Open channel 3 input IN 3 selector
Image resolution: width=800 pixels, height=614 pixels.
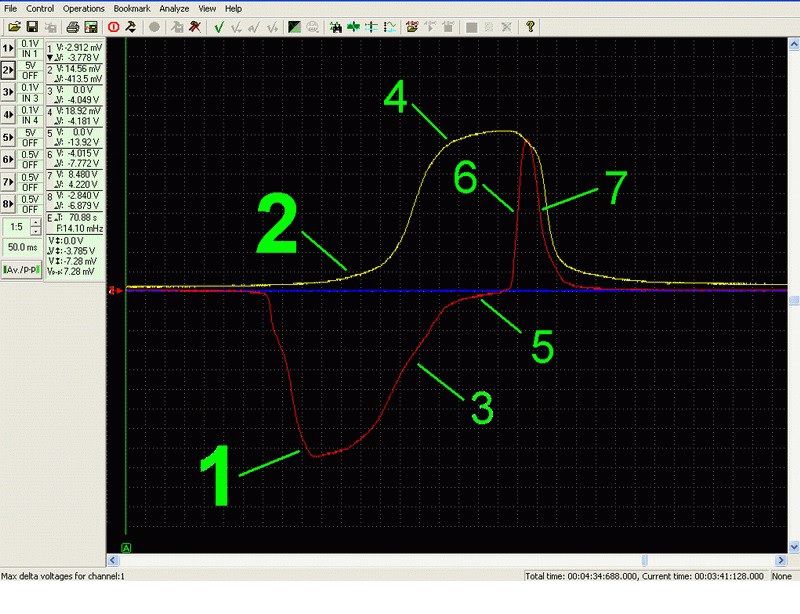point(30,98)
